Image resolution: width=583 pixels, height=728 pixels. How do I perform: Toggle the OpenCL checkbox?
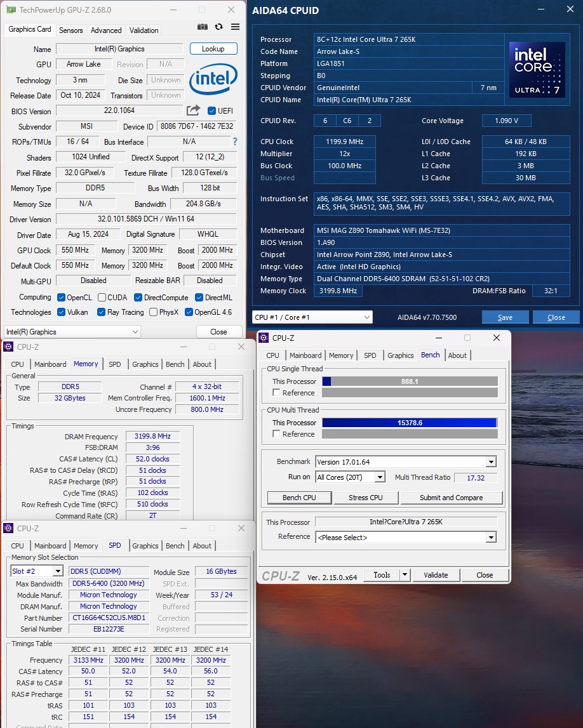point(61,297)
